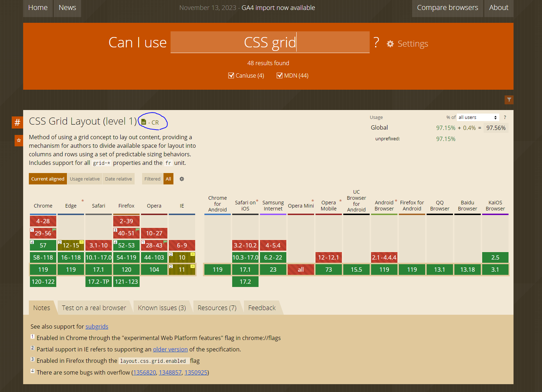Open bug report link 1348857
This screenshot has width=542, height=392.
pos(170,372)
